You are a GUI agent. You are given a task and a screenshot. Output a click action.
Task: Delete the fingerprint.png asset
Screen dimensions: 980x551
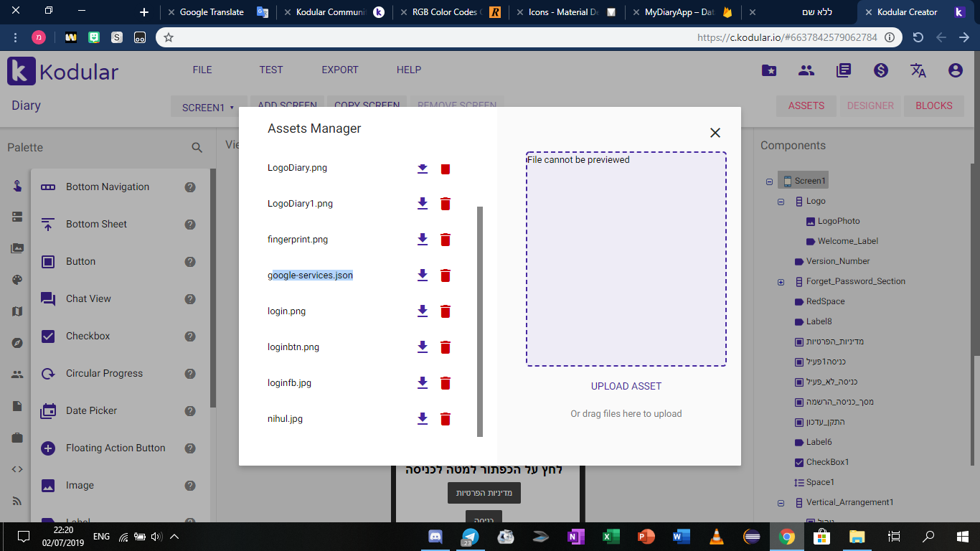coord(446,239)
